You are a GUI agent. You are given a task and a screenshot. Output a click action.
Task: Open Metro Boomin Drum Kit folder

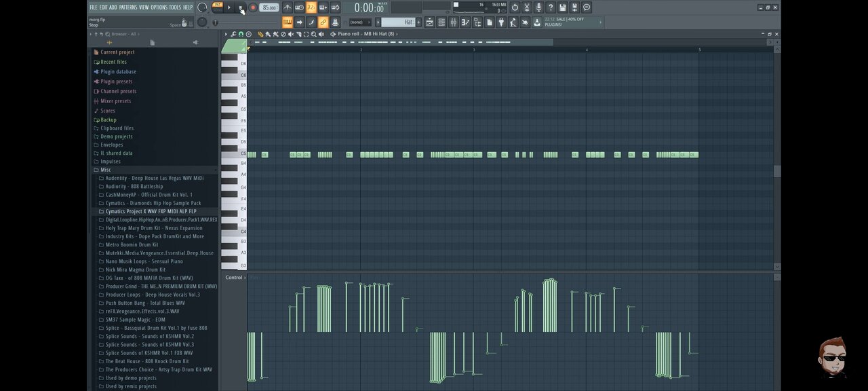tap(132, 245)
